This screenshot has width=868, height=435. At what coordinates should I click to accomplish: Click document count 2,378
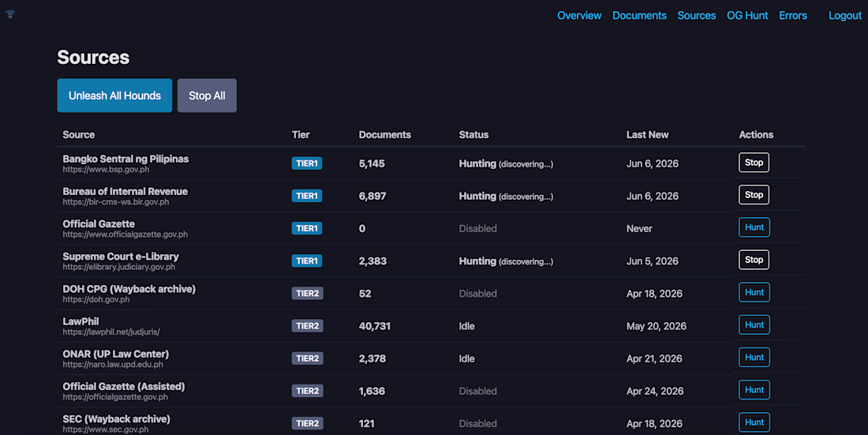[x=372, y=358]
